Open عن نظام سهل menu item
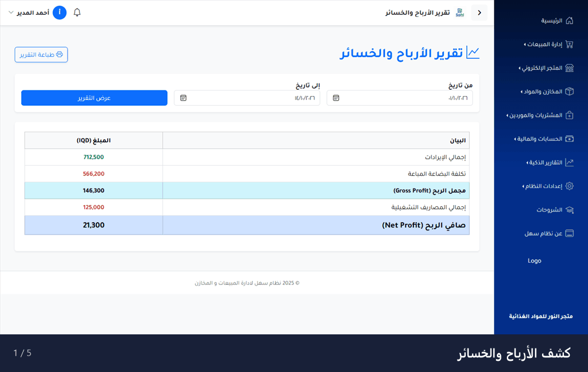The image size is (588, 372). [543, 233]
